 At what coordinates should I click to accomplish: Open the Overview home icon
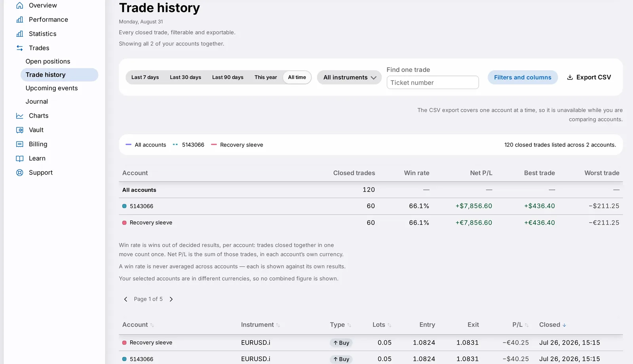coord(20,6)
